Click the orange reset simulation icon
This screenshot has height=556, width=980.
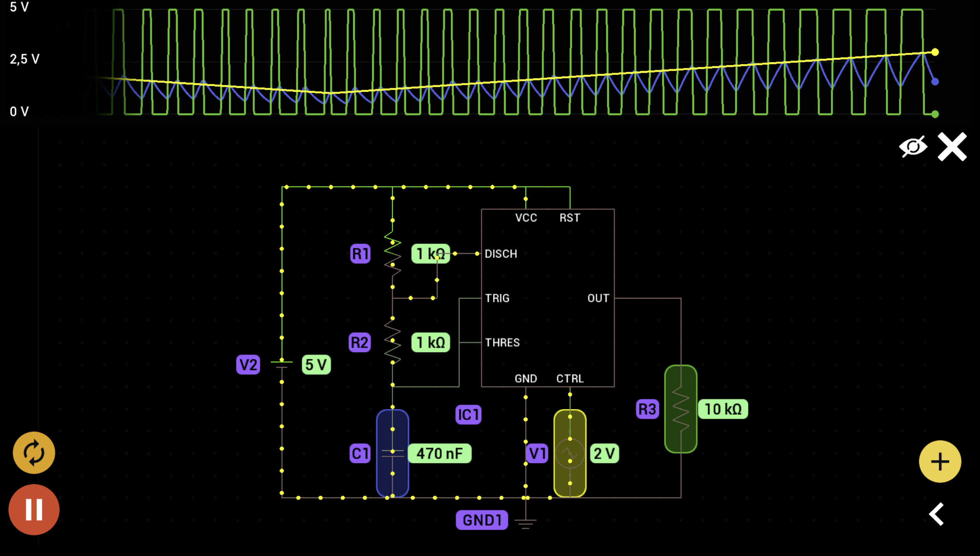(34, 453)
